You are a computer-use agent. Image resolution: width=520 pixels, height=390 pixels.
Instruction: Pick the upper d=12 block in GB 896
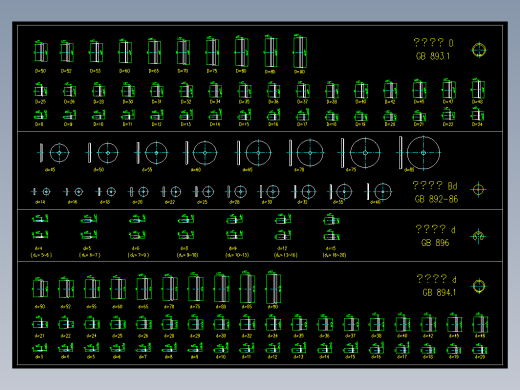283,219
